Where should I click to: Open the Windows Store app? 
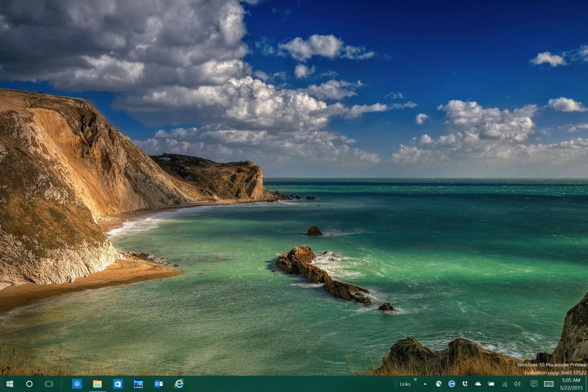click(x=118, y=384)
